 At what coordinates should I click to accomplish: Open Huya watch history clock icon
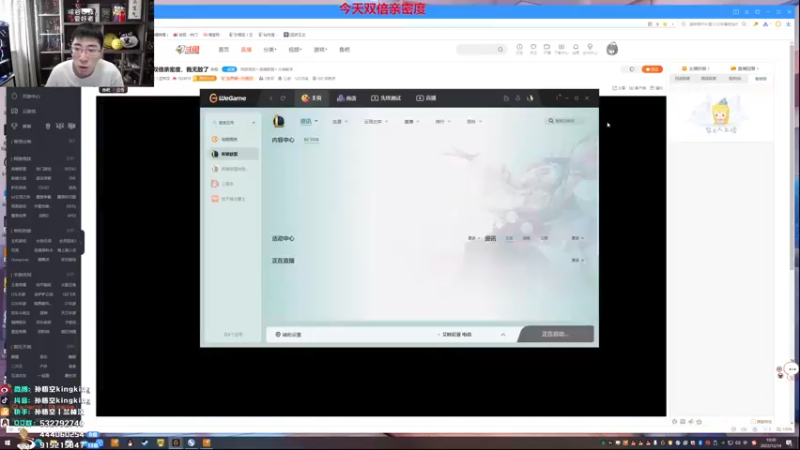tap(519, 48)
